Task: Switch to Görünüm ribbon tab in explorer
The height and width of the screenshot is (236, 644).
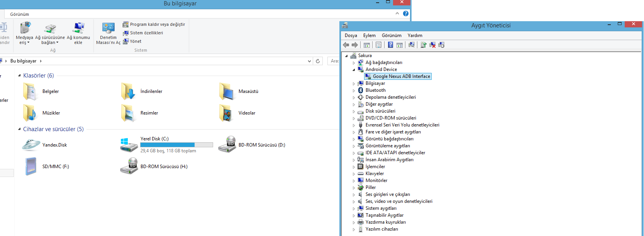Action: [x=19, y=14]
